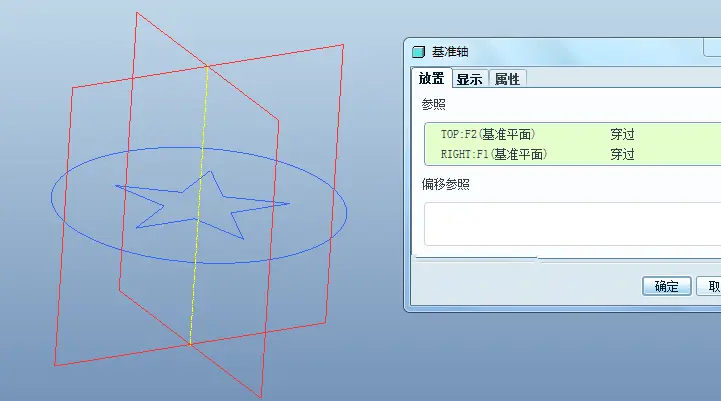This screenshot has height=401, width=721.
Task: Open the 属性 tab
Action: [507, 79]
